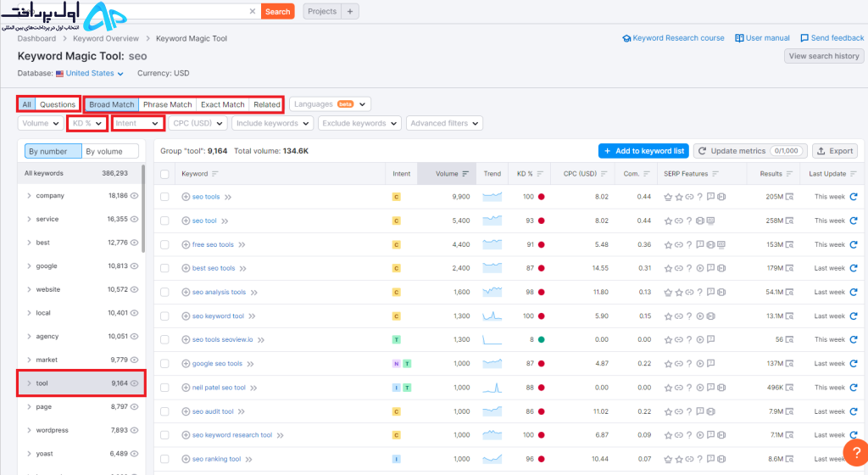Switch groups to By volume

click(109, 151)
